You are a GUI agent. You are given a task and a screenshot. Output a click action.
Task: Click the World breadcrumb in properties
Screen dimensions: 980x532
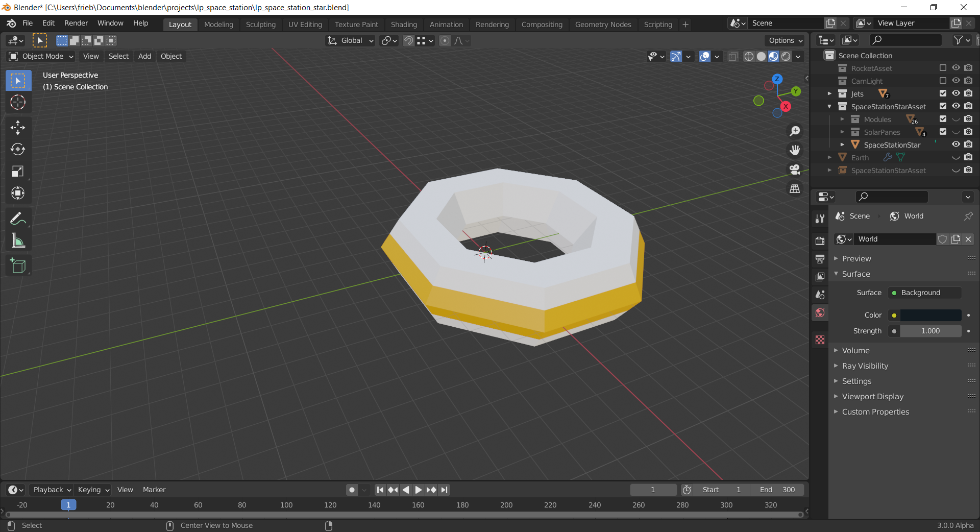tap(906, 216)
